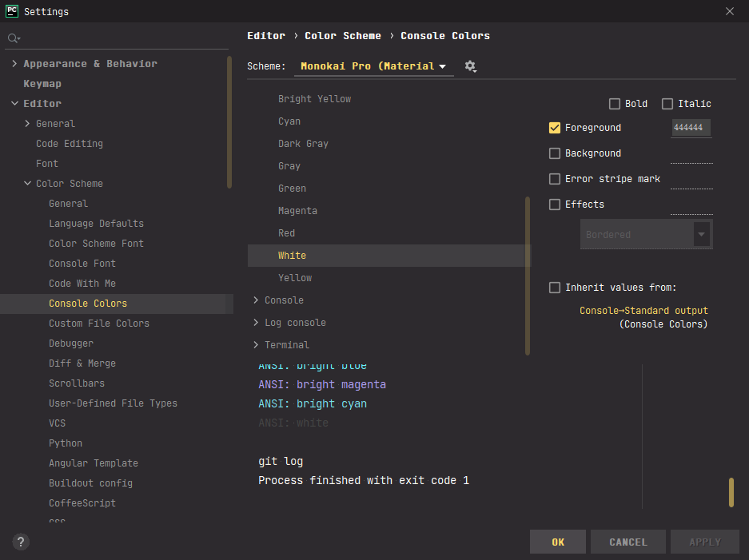Click the Cancel button
Viewport: 749px width, 560px height.
coord(628,542)
